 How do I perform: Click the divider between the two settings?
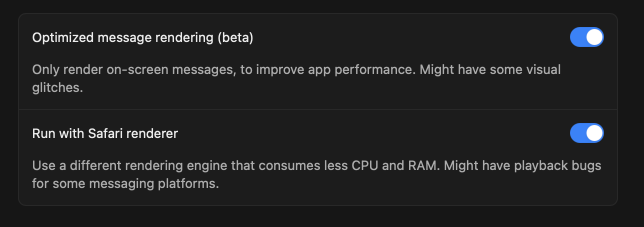[x=318, y=109]
